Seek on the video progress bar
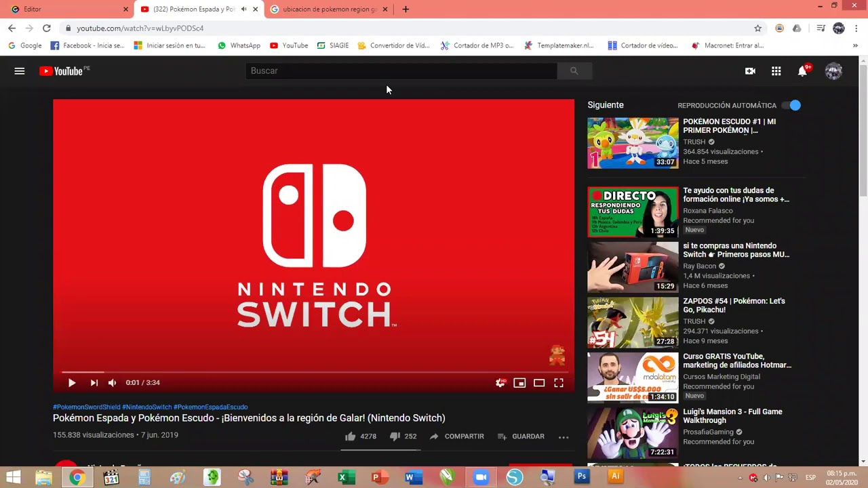 coord(313,372)
